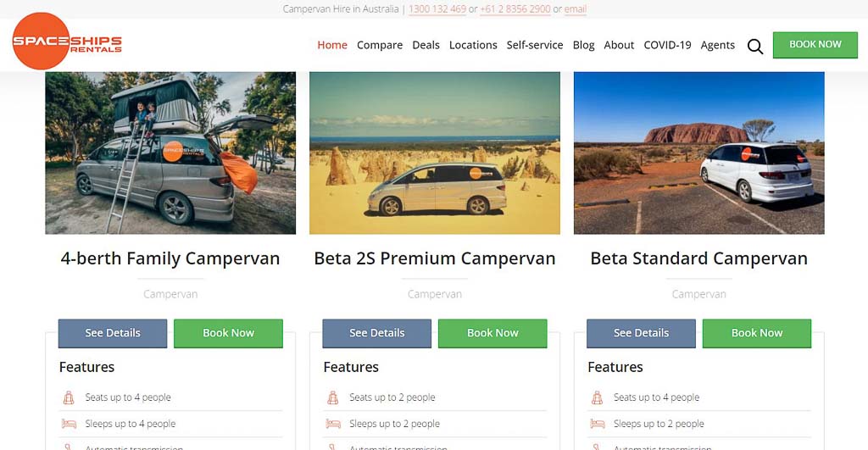Click bed icon in Beta Standard Campervan features
The width and height of the screenshot is (868, 450).
(598, 424)
